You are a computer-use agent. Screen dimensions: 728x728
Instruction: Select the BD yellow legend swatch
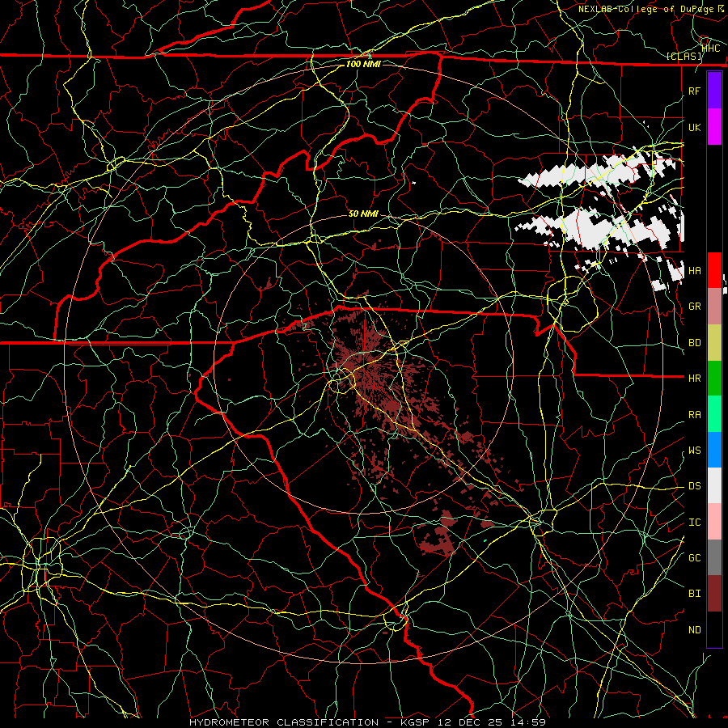(714, 343)
